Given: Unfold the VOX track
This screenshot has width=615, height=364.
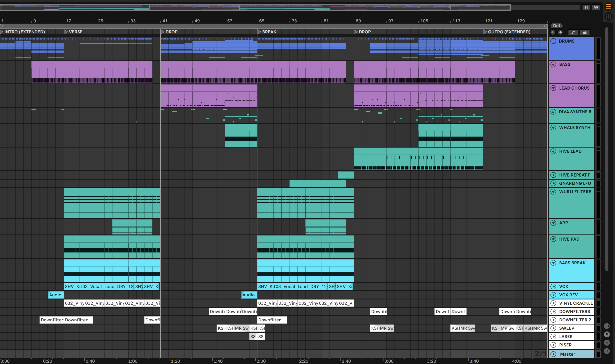Looking at the screenshot, I should pyautogui.click(x=553, y=287).
